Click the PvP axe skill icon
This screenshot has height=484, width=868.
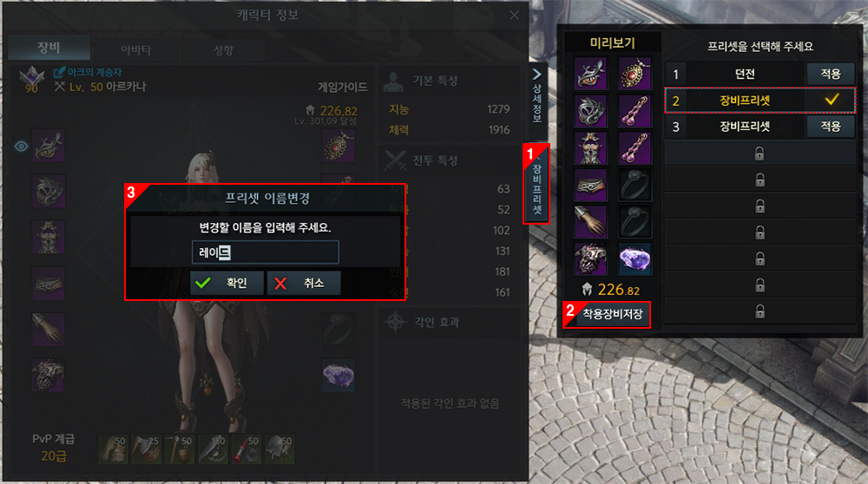click(x=146, y=448)
